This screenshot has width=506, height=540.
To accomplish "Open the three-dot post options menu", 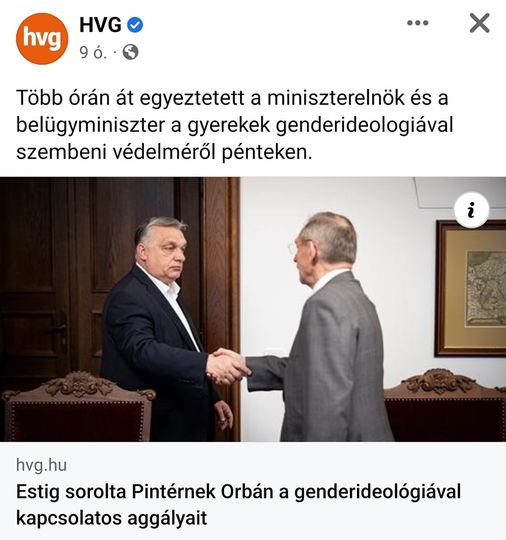I will [417, 23].
